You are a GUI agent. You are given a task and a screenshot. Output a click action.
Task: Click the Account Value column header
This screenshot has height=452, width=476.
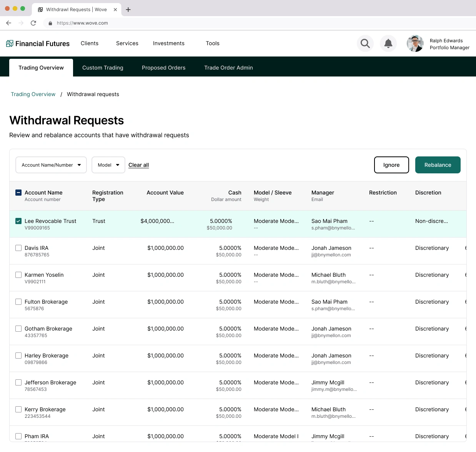tap(165, 193)
